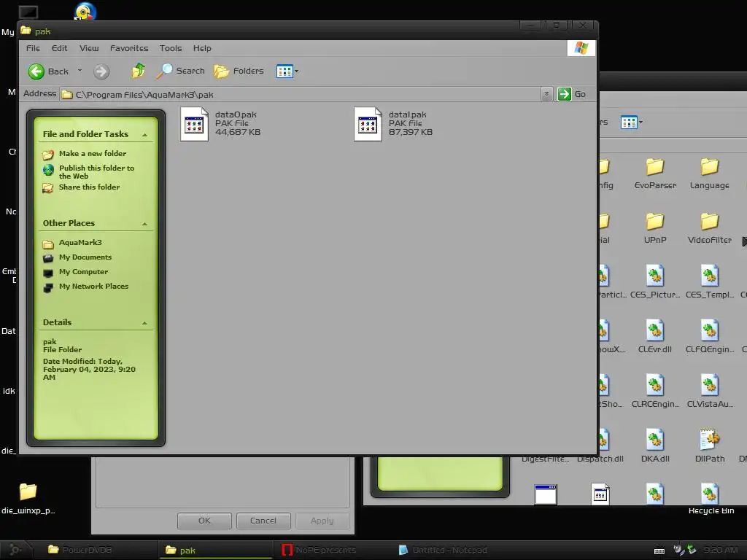This screenshot has width=747, height=560.
Task: Go to AquaMark3 in Other Places
Action: click(80, 242)
